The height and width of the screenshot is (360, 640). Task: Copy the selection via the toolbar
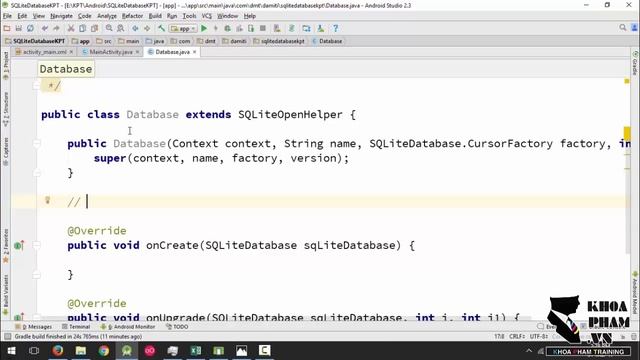[82, 28]
